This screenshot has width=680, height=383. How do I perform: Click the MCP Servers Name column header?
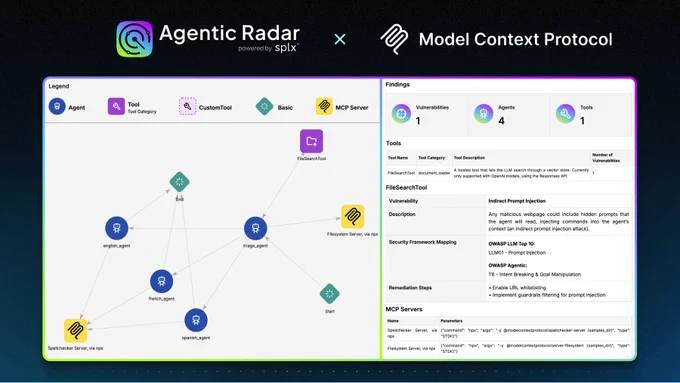[x=393, y=321]
